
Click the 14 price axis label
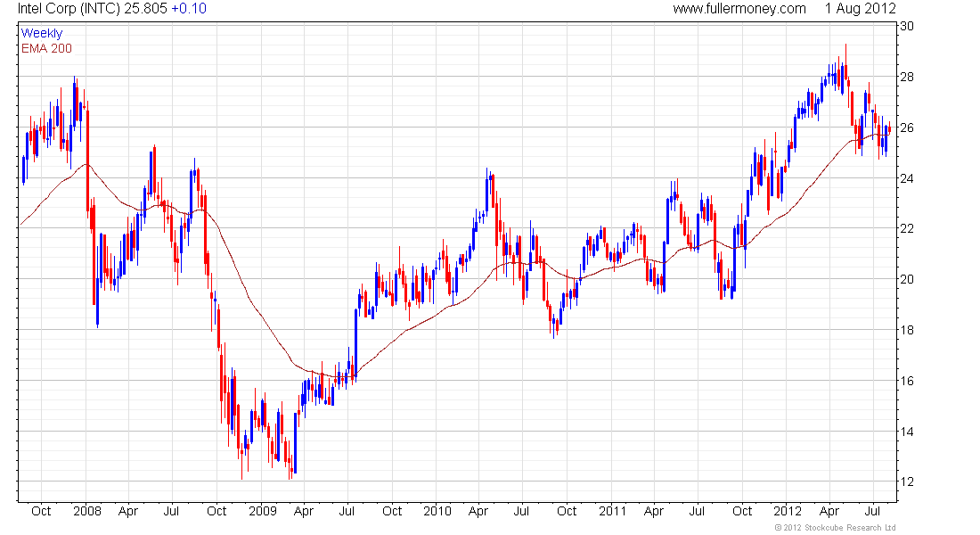[x=906, y=432]
